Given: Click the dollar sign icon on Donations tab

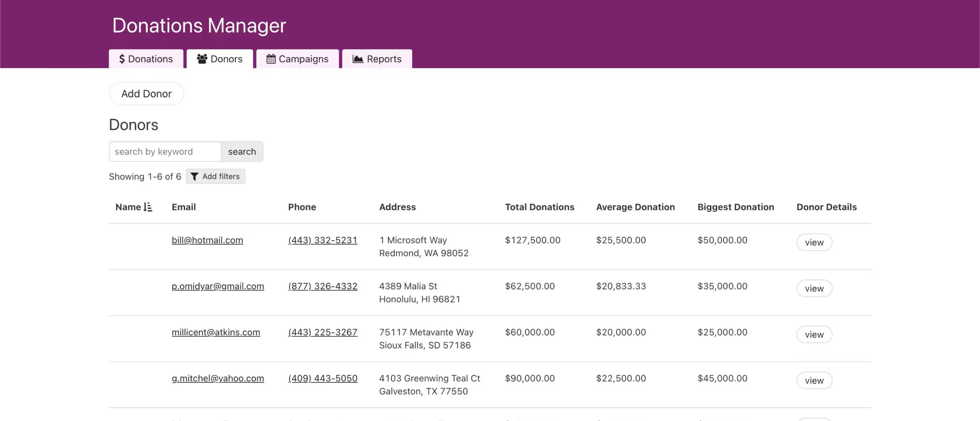Looking at the screenshot, I should [x=122, y=59].
